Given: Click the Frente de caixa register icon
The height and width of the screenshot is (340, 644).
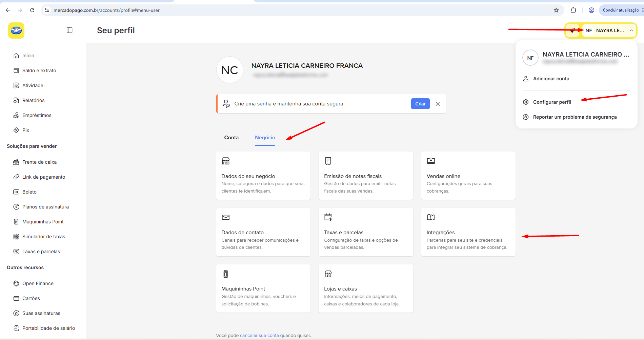Looking at the screenshot, I should click(16, 162).
